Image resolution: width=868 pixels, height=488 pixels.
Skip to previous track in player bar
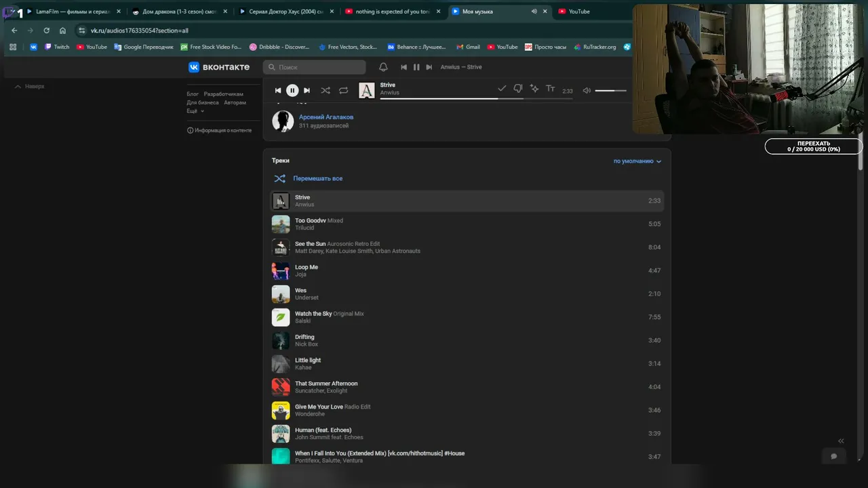tap(278, 90)
